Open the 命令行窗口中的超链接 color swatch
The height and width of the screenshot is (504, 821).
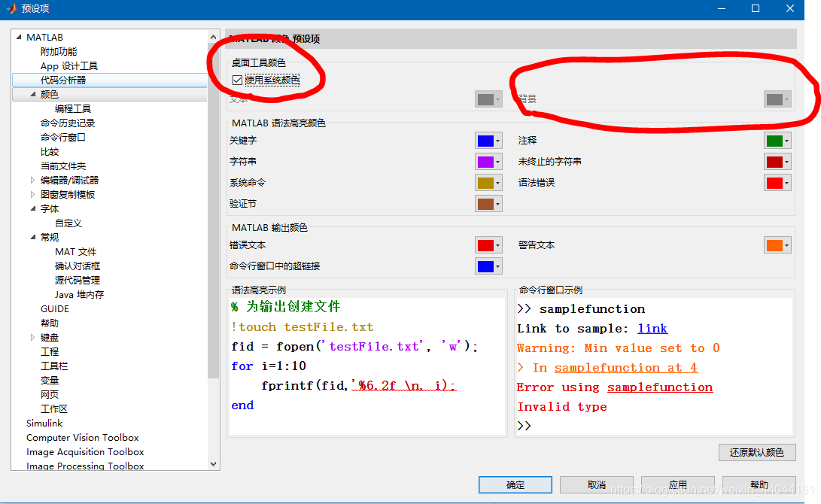coord(488,266)
